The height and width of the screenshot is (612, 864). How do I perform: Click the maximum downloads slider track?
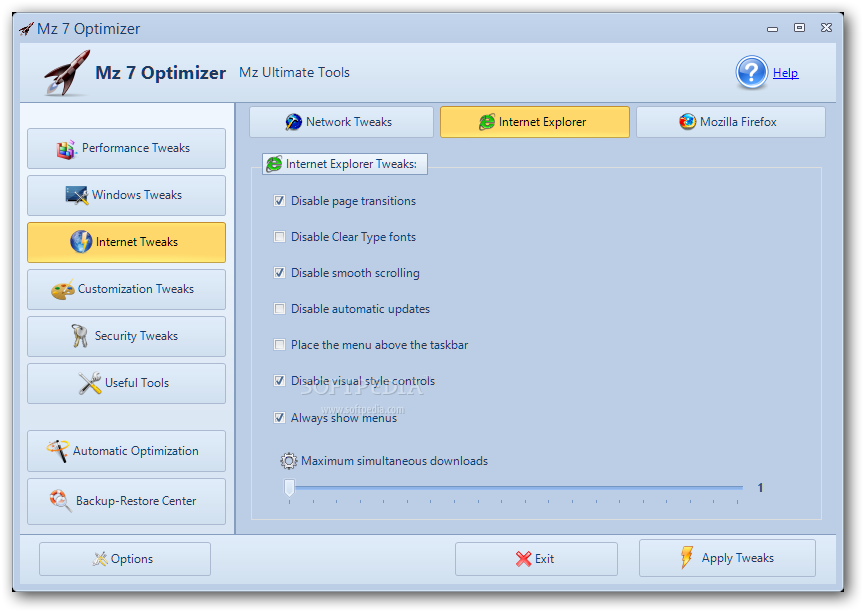point(514,488)
